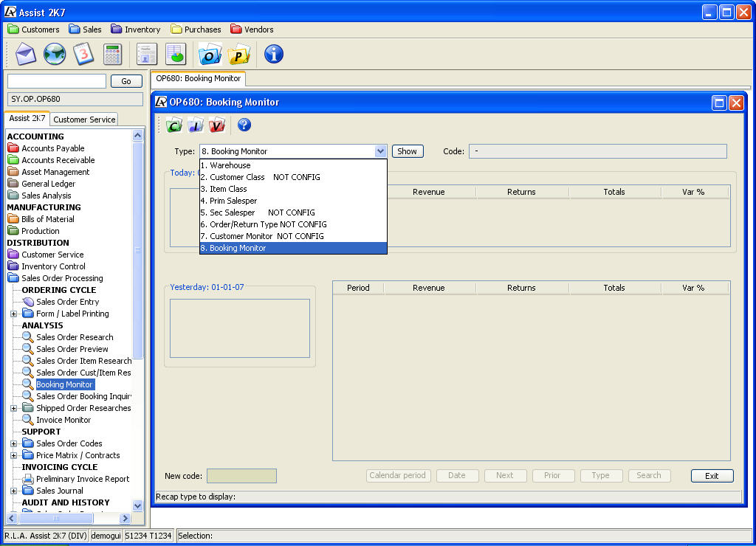This screenshot has height=546, width=756.
Task: Open the blue question mark help icon
Action: [244, 125]
